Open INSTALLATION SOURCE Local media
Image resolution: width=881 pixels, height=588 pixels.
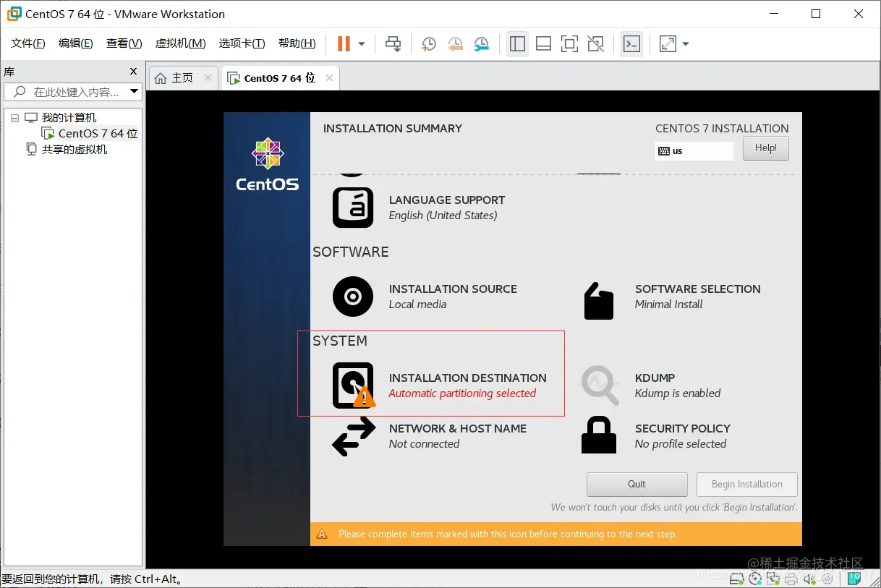pyautogui.click(x=453, y=297)
